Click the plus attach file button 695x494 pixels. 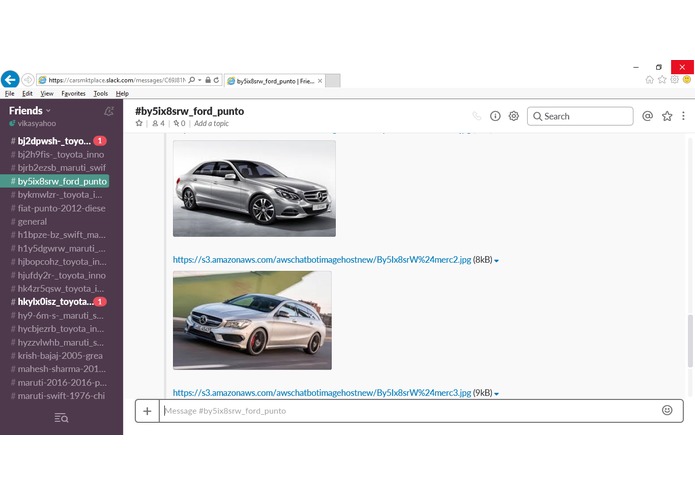pyautogui.click(x=147, y=411)
